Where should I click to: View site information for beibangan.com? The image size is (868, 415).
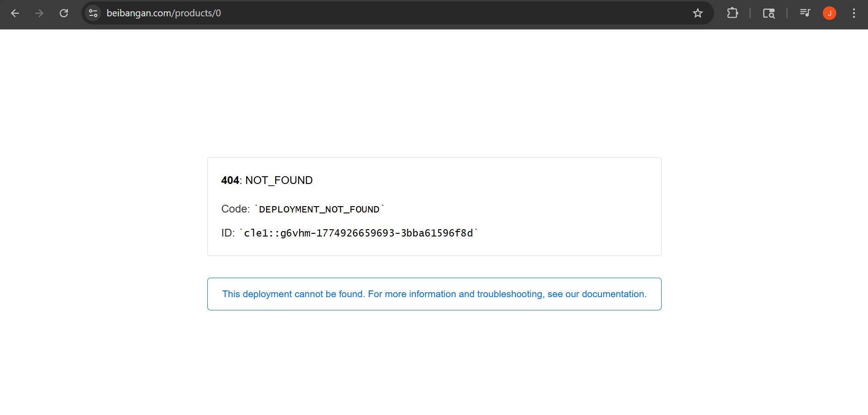93,13
